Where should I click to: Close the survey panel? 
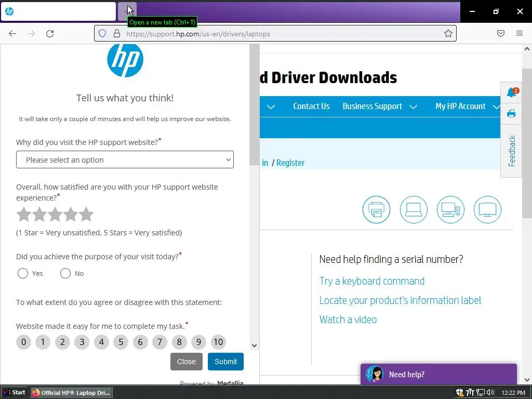click(187, 362)
